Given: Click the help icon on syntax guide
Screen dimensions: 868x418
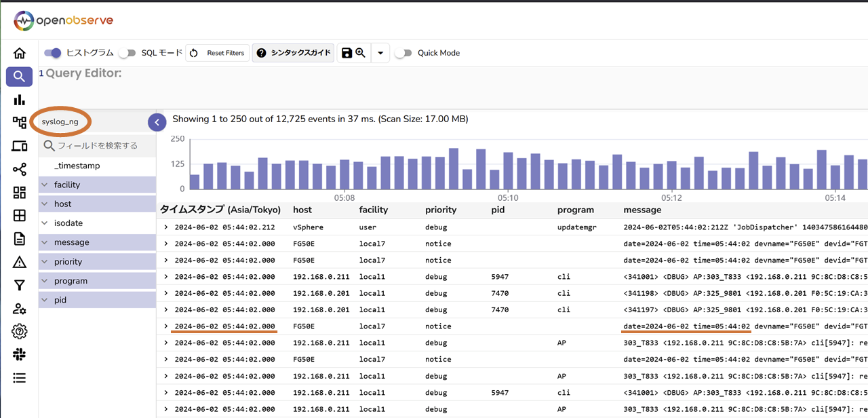Looking at the screenshot, I should tap(262, 53).
